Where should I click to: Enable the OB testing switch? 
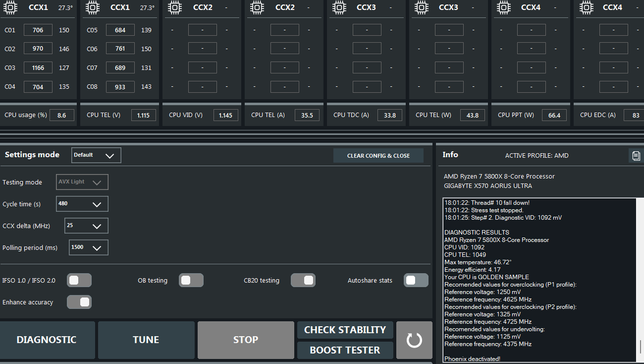click(x=191, y=280)
